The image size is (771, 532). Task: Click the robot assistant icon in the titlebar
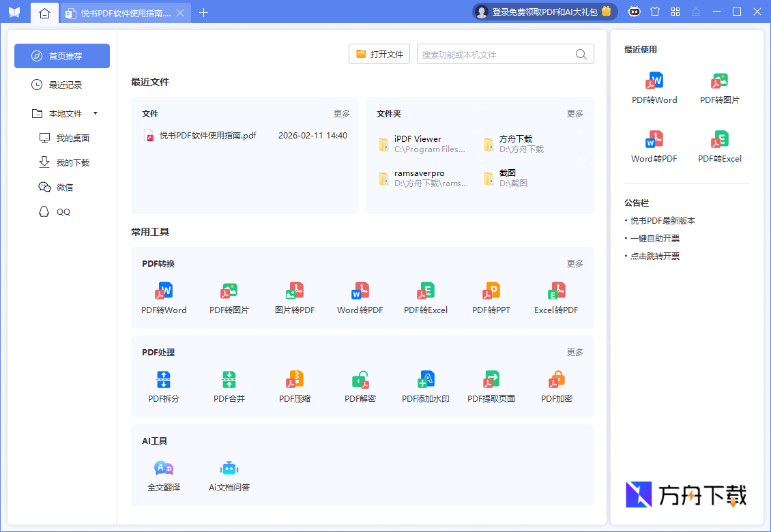(x=634, y=12)
